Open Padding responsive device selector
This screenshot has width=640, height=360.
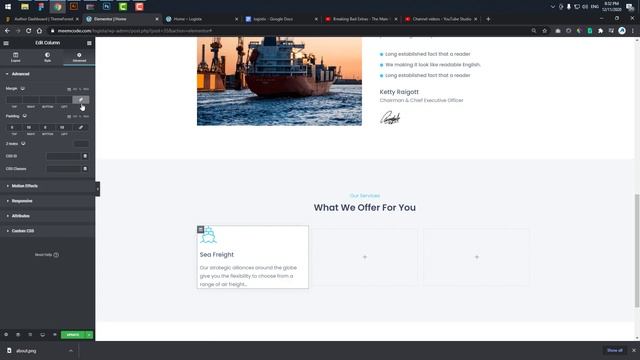click(x=24, y=116)
